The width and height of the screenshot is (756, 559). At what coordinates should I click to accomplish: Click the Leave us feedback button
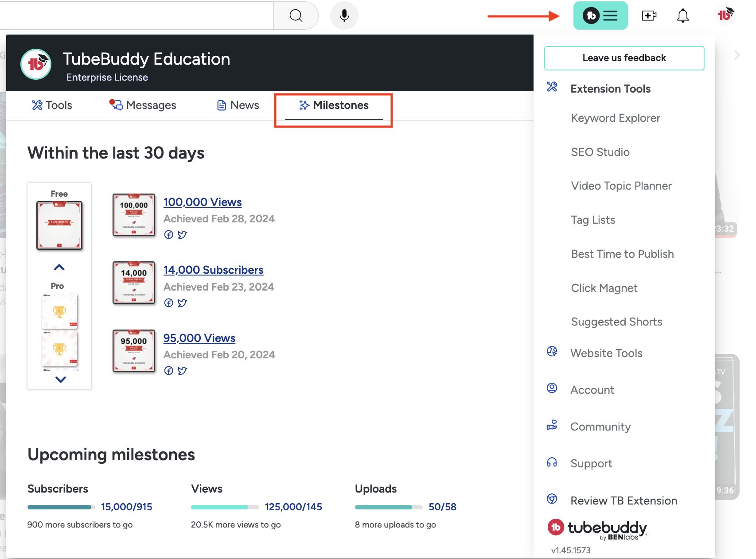624,58
